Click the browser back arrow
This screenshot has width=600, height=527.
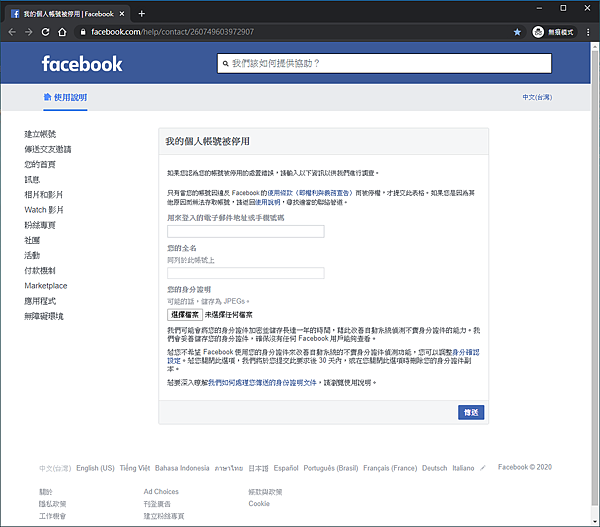pyautogui.click(x=12, y=32)
